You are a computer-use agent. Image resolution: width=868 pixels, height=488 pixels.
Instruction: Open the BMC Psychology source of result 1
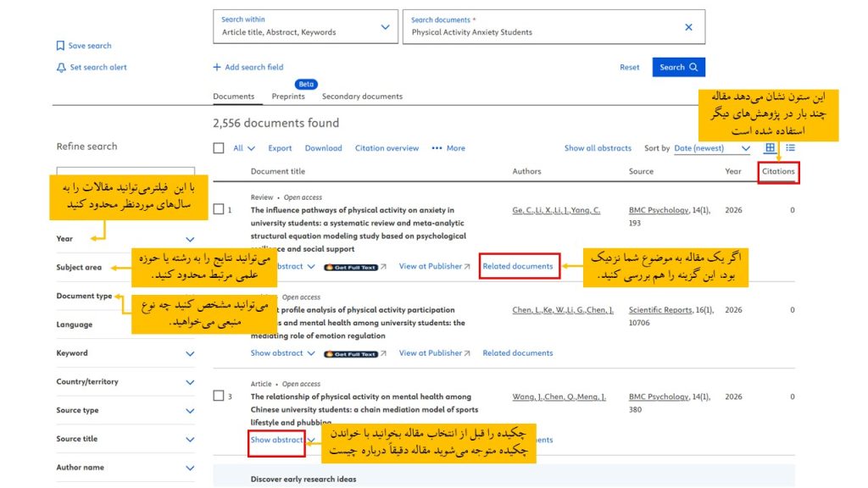pyautogui.click(x=659, y=210)
